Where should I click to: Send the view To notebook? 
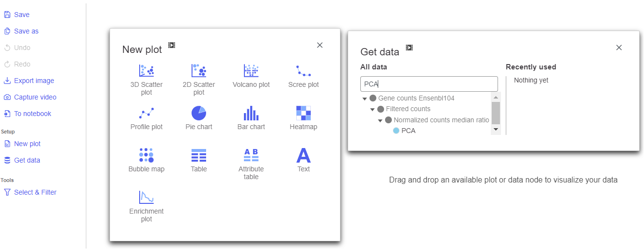32,114
